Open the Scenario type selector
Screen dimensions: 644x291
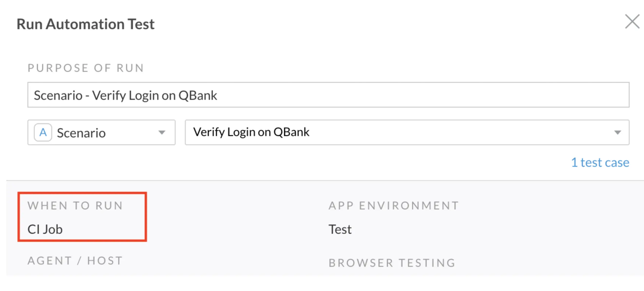tap(101, 132)
